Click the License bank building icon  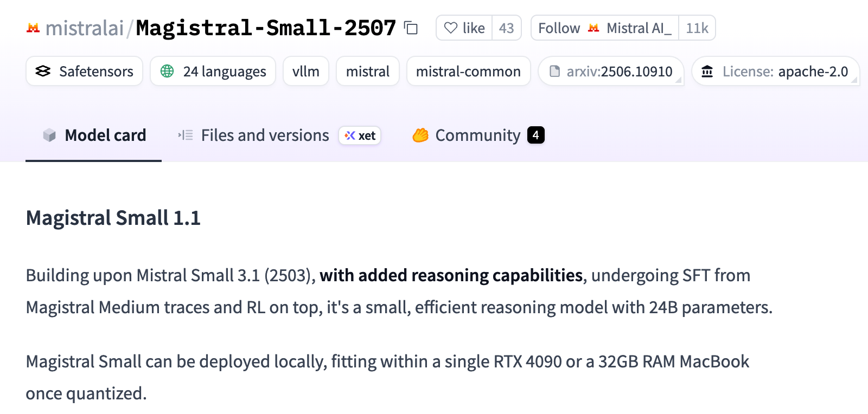707,71
